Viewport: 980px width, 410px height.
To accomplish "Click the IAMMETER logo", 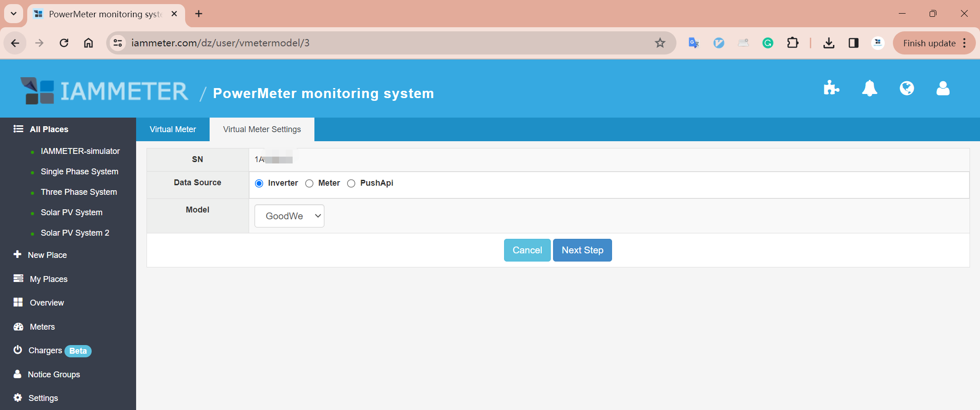I will (104, 91).
